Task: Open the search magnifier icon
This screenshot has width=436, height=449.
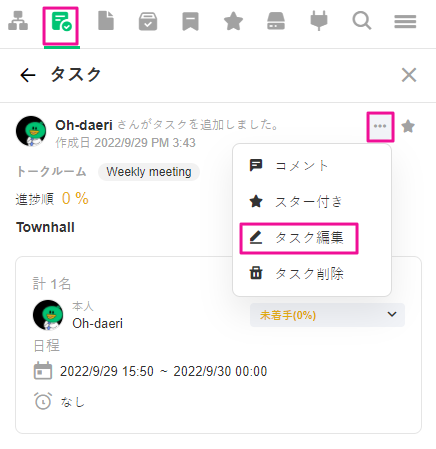Action: pyautogui.click(x=362, y=21)
